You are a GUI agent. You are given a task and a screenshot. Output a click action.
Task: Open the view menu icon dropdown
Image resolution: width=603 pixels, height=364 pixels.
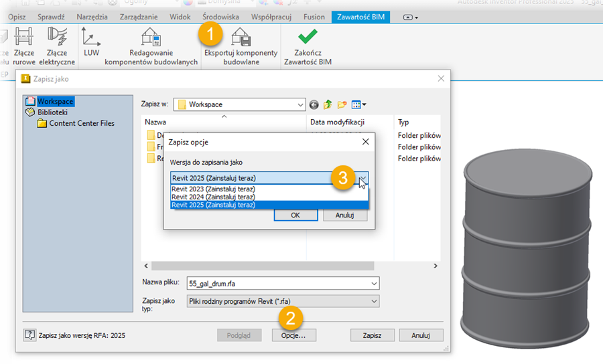tap(359, 104)
